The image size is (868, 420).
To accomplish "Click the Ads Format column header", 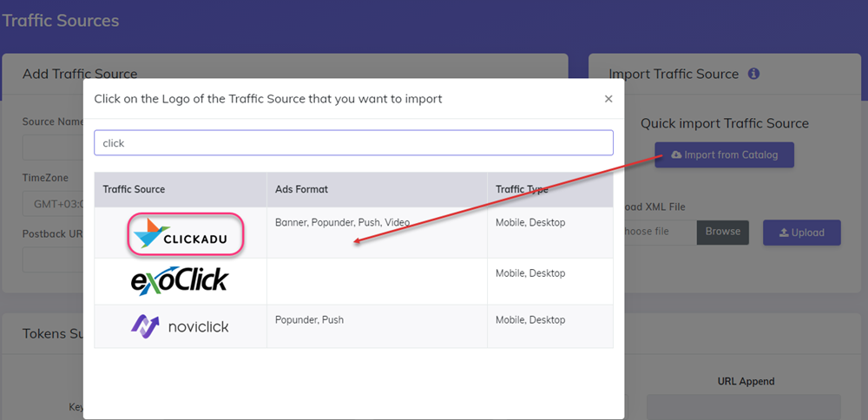I will (377, 189).
